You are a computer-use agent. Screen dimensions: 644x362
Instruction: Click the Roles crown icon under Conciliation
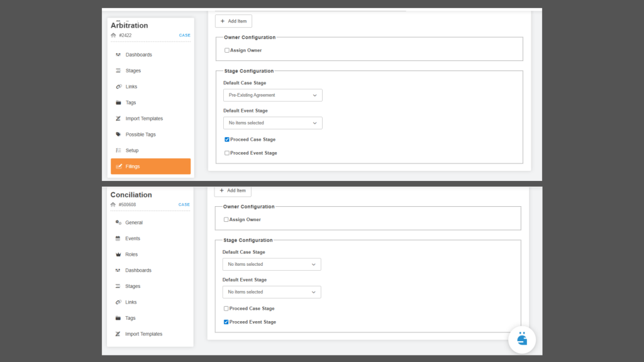118,255
